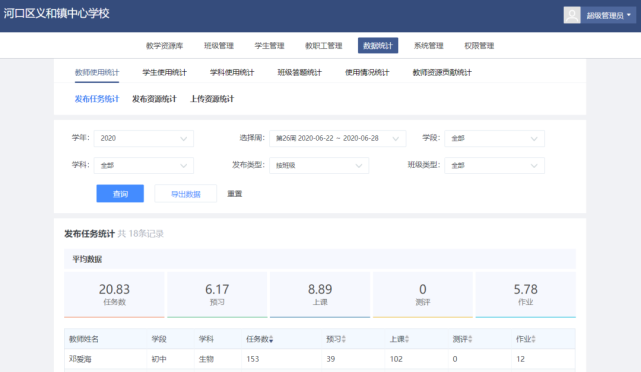Click the 学段 table column header
This screenshot has height=372, width=641.
click(x=159, y=339)
